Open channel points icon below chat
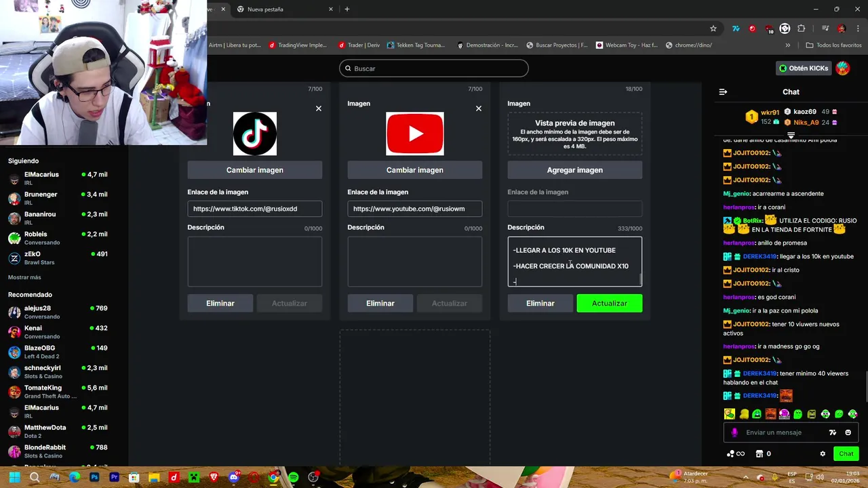Image resolution: width=868 pixels, height=488 pixels. pyautogui.click(x=730, y=454)
